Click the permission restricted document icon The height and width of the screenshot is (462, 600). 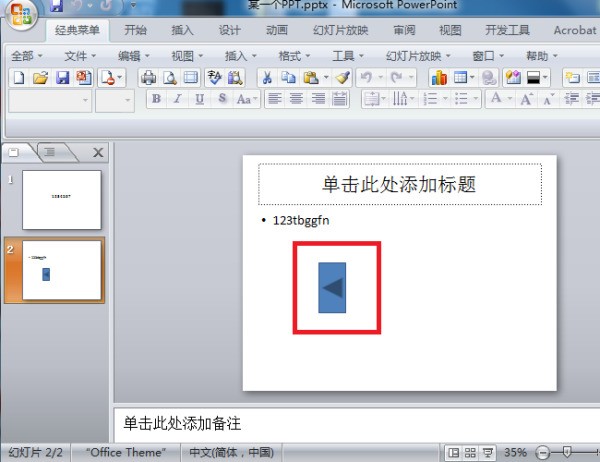[x=108, y=78]
